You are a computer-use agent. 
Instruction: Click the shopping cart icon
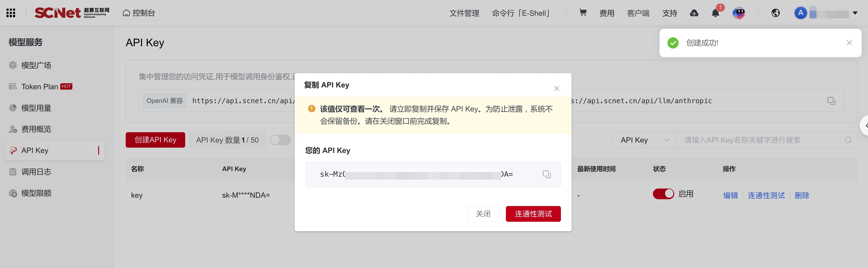(x=583, y=13)
